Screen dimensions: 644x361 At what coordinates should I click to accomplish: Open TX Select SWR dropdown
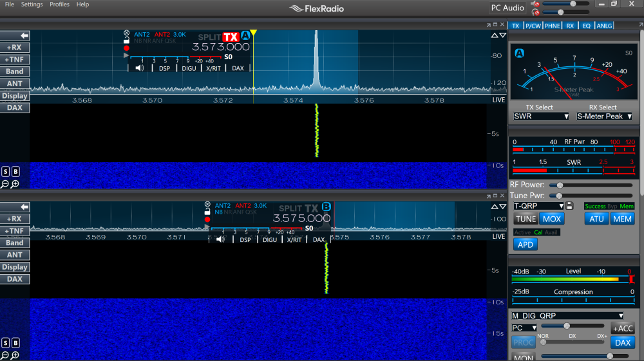click(542, 116)
